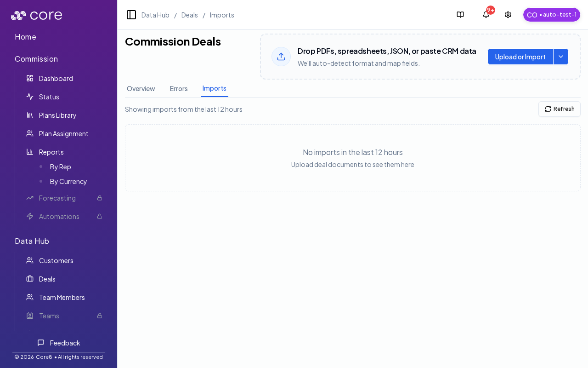Toggle the sidebar panel icon

pyautogui.click(x=131, y=15)
